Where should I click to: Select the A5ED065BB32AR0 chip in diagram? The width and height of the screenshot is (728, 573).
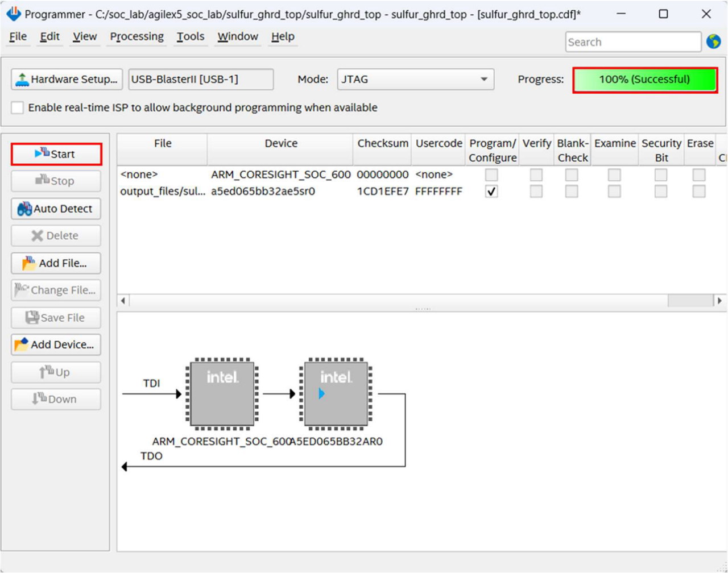[336, 394]
